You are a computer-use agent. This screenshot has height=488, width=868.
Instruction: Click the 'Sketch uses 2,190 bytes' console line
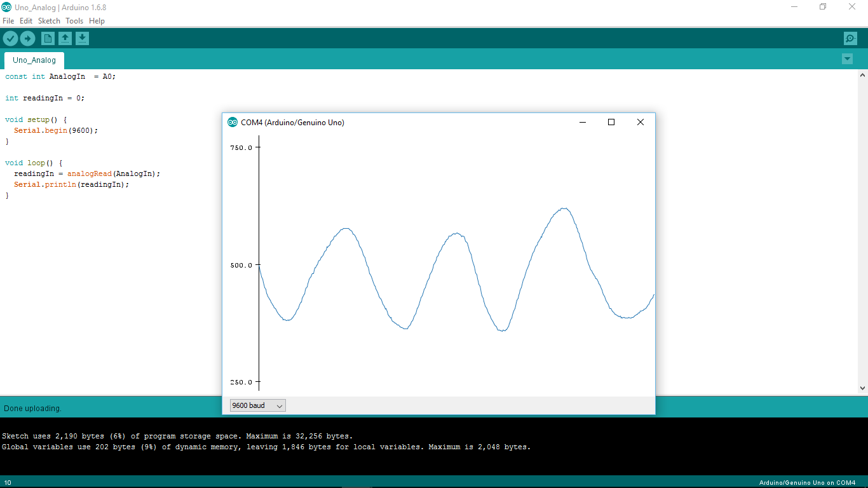[177, 436]
